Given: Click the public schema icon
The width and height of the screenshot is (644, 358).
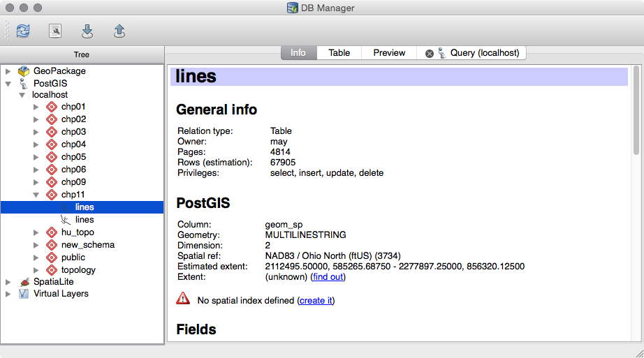Looking at the screenshot, I should click(52, 258).
